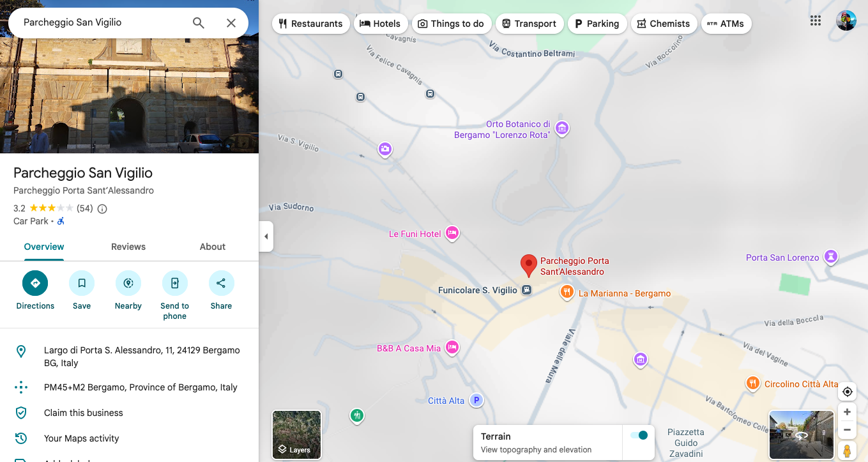Center map on your location
868x462 pixels.
(x=847, y=392)
